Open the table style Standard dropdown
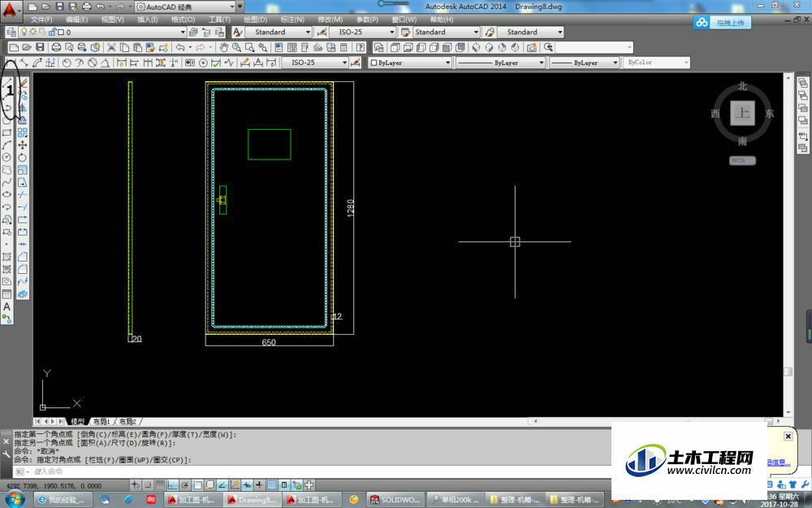812x508 pixels. 476,33
